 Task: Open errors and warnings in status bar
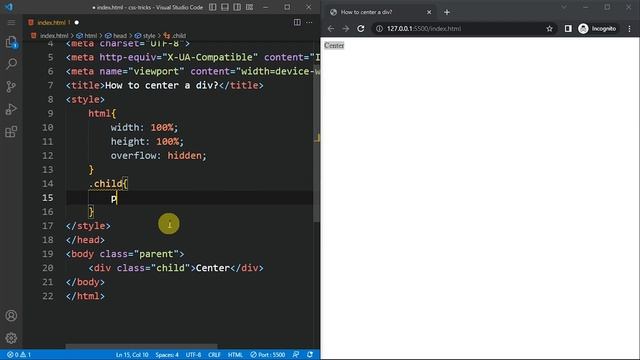pyautogui.click(x=19, y=355)
